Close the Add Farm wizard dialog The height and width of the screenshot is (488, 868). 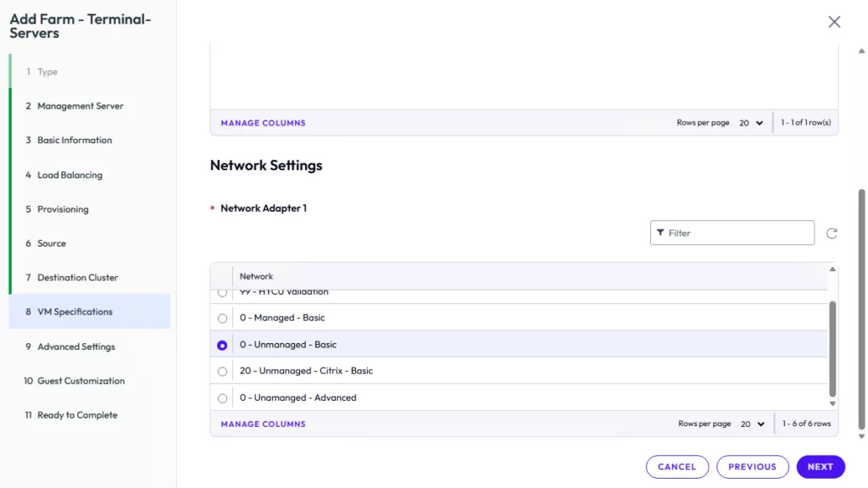click(834, 22)
